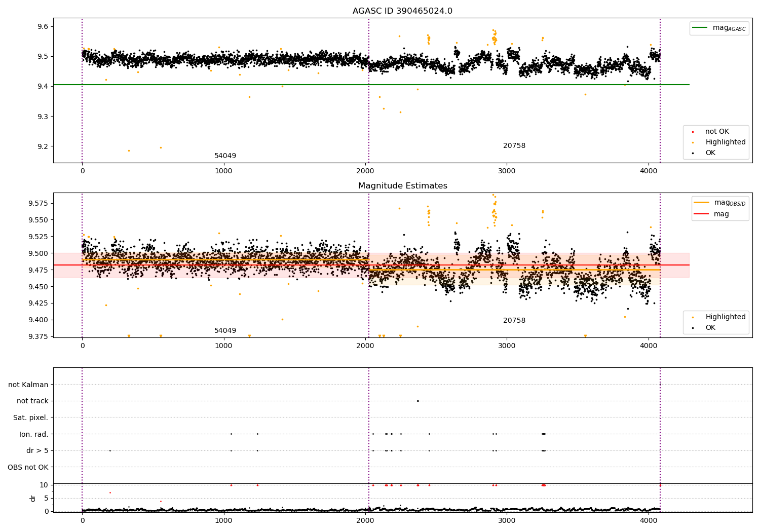Select the 4000 x-tick under the AGASC ID plot
The width and height of the screenshot is (760, 532).
point(649,171)
